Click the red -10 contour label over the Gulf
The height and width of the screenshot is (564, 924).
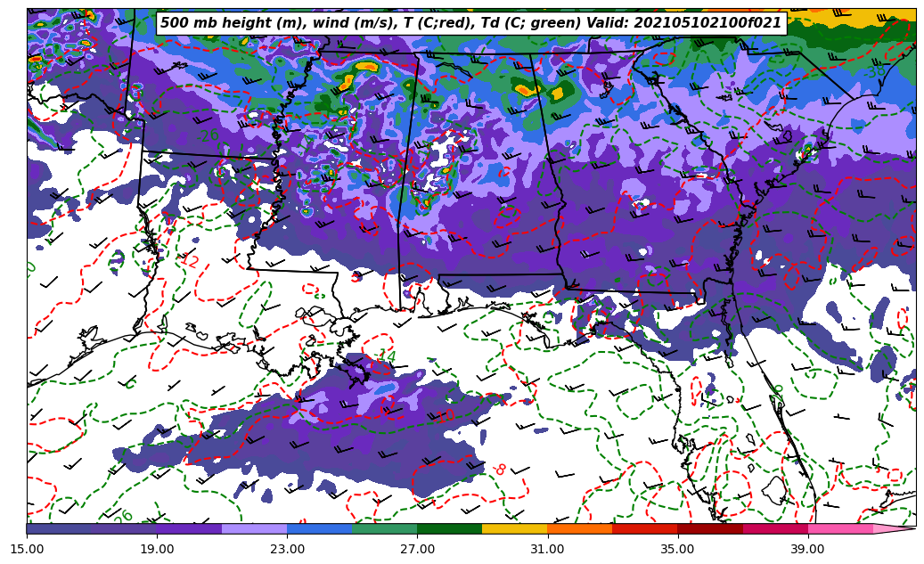(445, 415)
